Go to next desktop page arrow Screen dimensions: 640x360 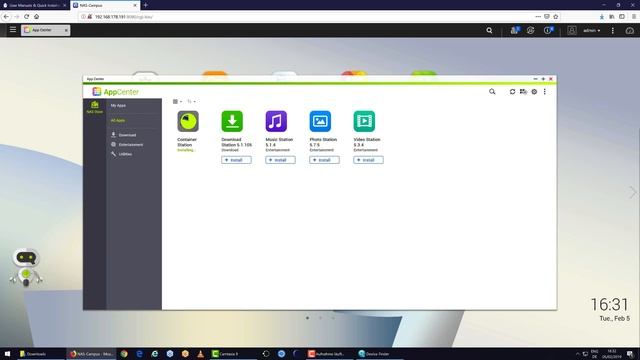pos(633,192)
